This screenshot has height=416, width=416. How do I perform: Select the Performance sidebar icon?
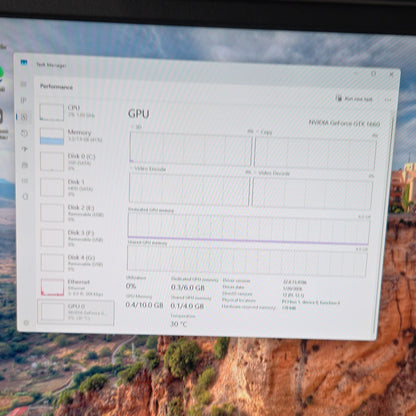(x=24, y=117)
